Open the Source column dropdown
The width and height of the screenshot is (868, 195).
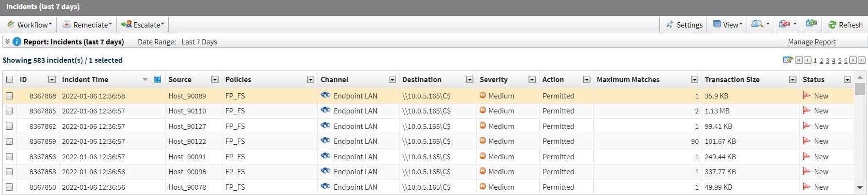[x=215, y=80]
